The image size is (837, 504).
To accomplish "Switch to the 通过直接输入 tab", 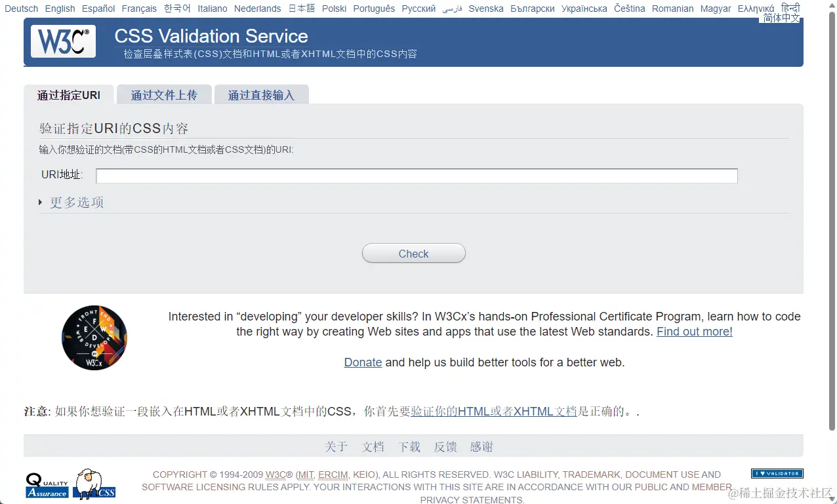I will coord(261,95).
